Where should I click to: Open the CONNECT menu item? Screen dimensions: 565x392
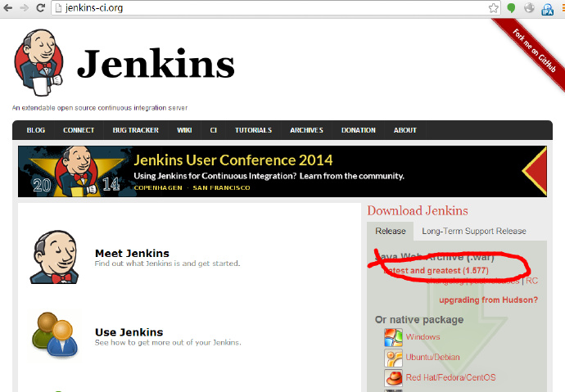79,130
